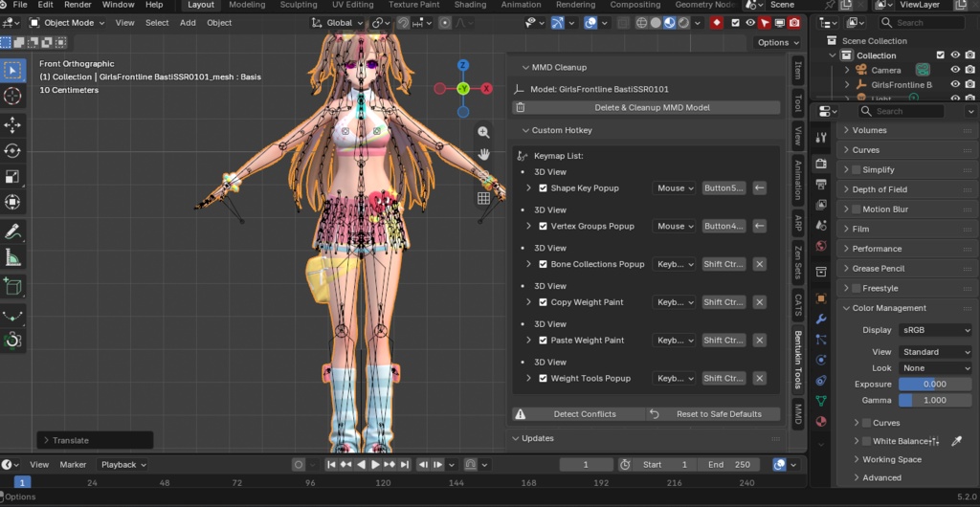980x507 pixels.
Task: Toggle Paste Weight Paint checkbox
Action: [543, 341]
